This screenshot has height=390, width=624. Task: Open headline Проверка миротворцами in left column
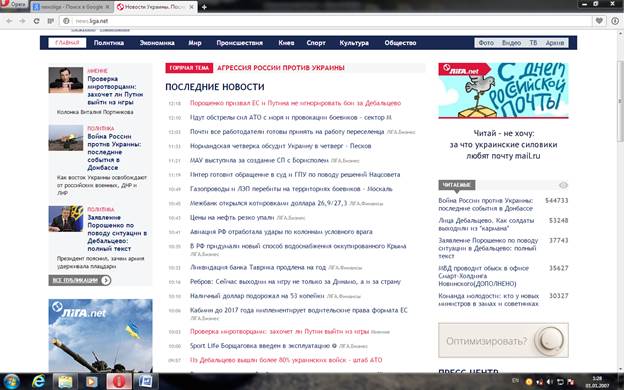tap(115, 90)
